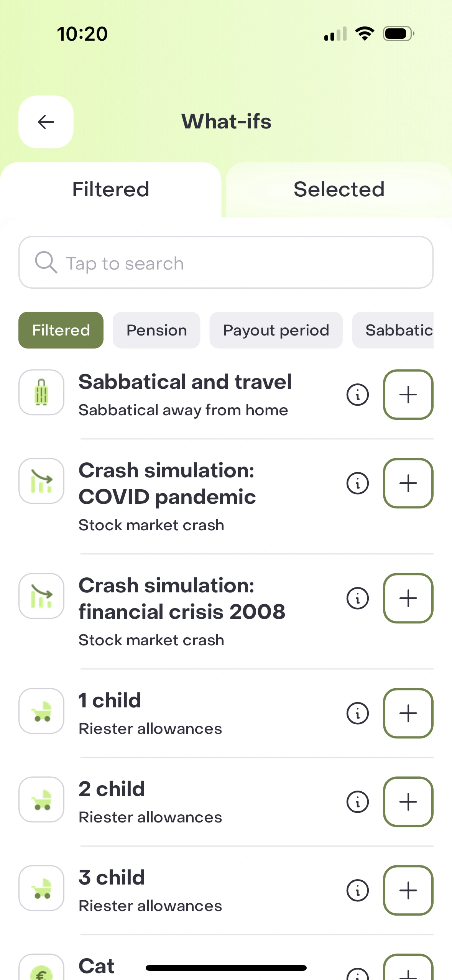Viewport: 452px width, 980px height.
Task: Select the Pension filter chip
Action: 156,330
